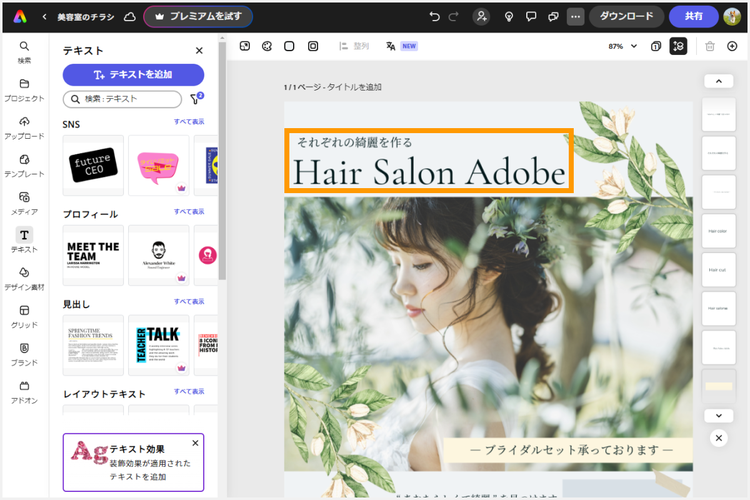Redo the last action
The height and width of the screenshot is (500, 750).
tap(453, 17)
